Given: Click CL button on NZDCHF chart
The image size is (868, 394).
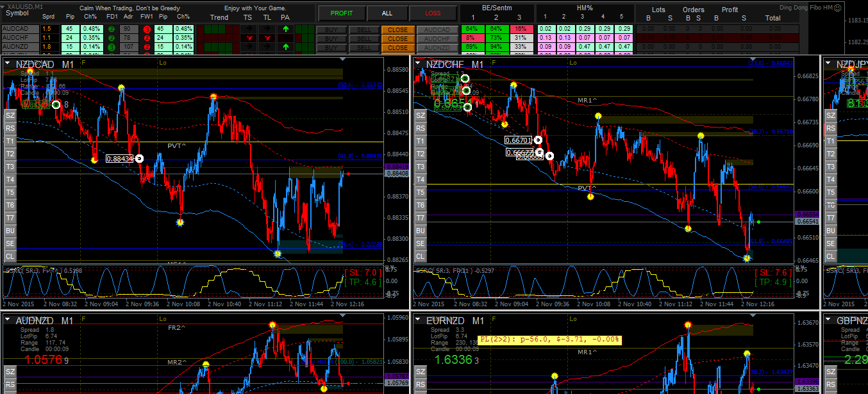Looking at the screenshot, I should pyautogui.click(x=420, y=256).
